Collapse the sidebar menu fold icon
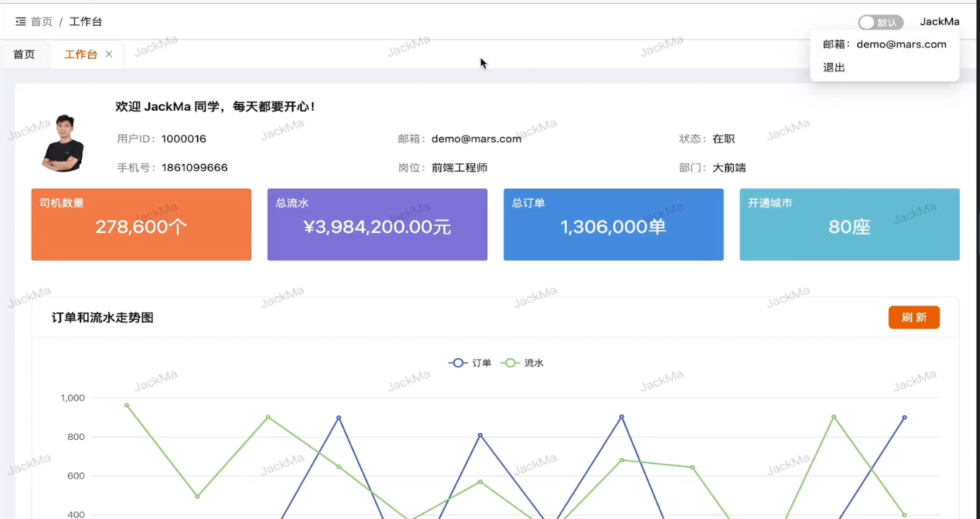Viewport: 980px width, 519px height. (x=20, y=22)
